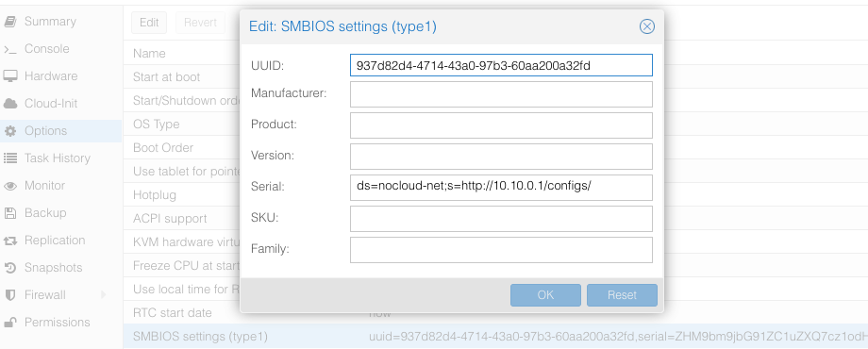Expand the Firewall submenu arrow

coord(104,295)
